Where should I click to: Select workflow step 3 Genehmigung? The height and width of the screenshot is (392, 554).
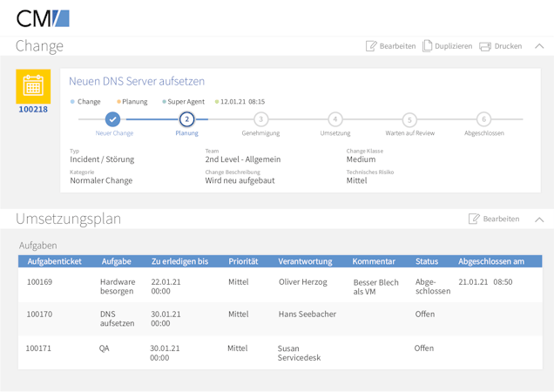260,119
